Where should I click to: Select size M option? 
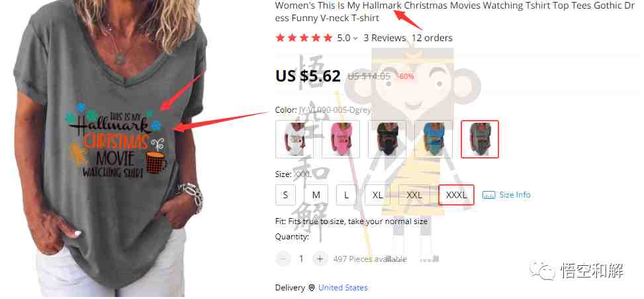tap(316, 195)
